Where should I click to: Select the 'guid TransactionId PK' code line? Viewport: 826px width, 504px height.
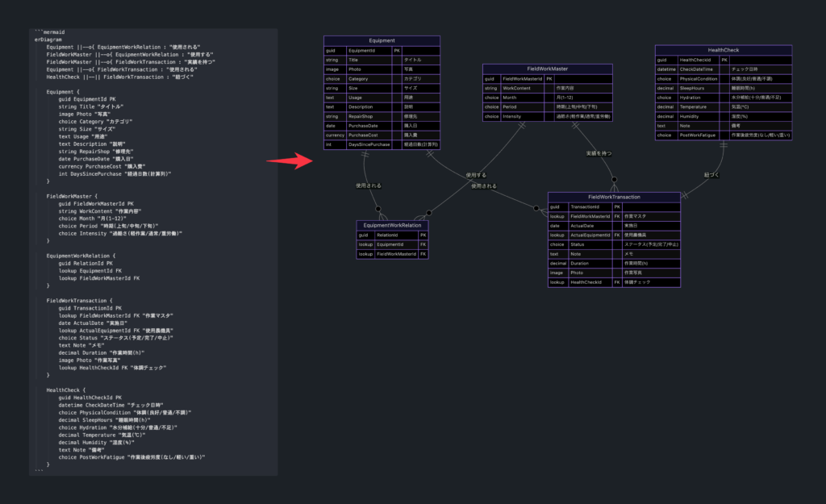click(90, 307)
